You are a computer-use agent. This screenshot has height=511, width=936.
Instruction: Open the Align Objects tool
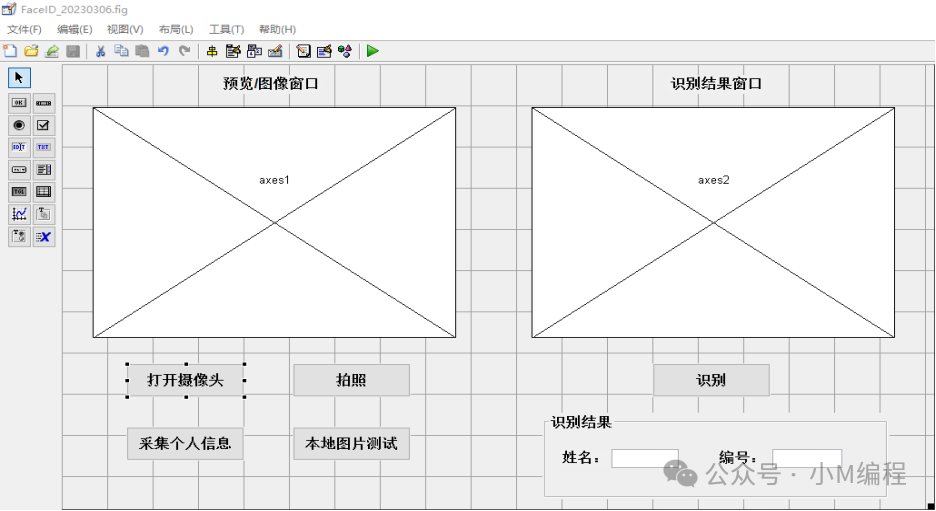point(212,51)
